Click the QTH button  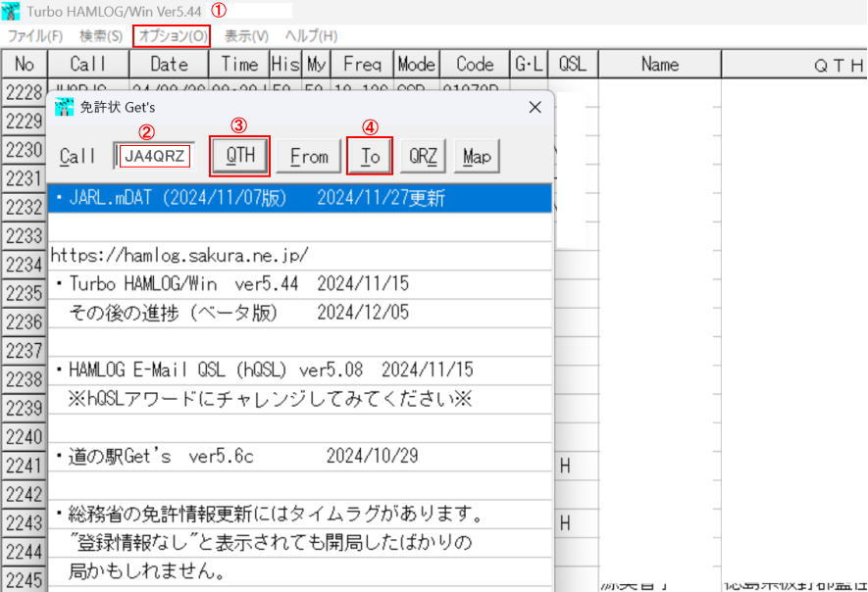240,156
